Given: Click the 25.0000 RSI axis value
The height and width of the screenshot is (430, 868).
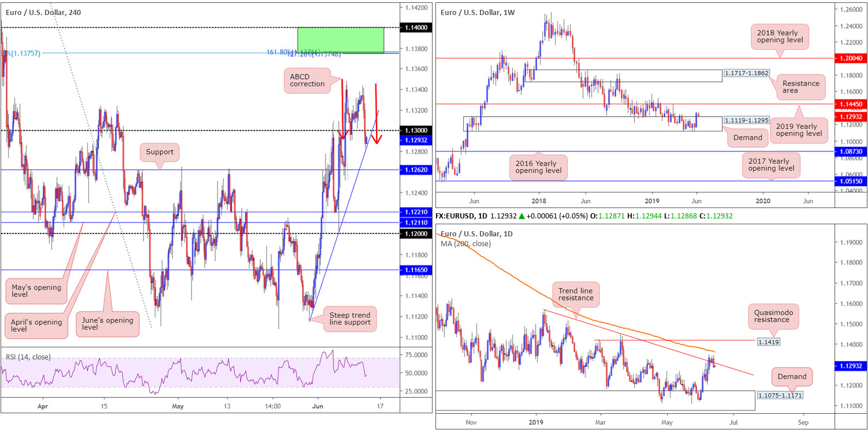Looking at the screenshot, I should [x=415, y=391].
